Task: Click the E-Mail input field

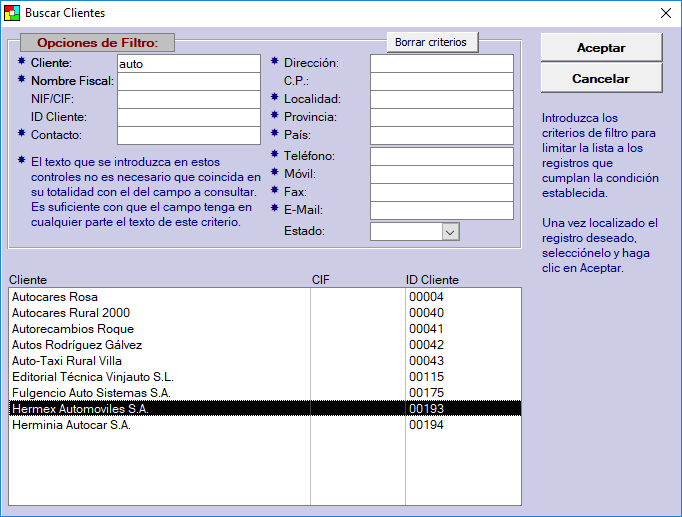Action: click(441, 210)
